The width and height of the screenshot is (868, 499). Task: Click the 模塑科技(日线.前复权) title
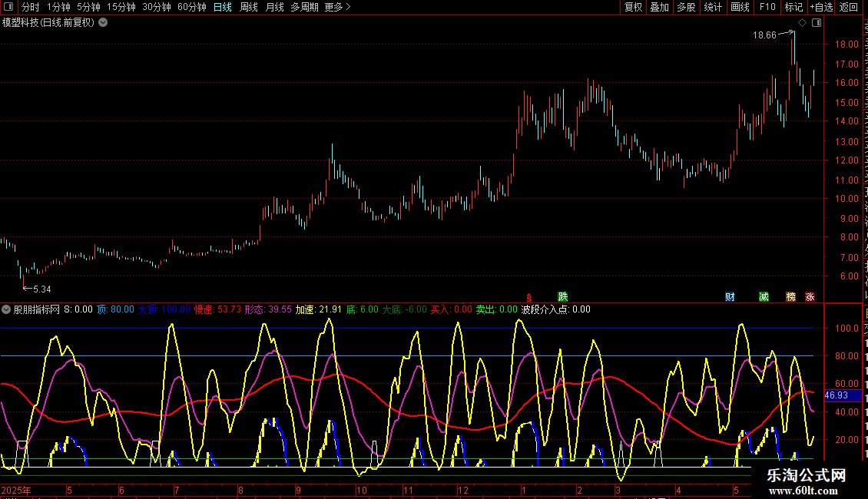pyautogui.click(x=48, y=23)
